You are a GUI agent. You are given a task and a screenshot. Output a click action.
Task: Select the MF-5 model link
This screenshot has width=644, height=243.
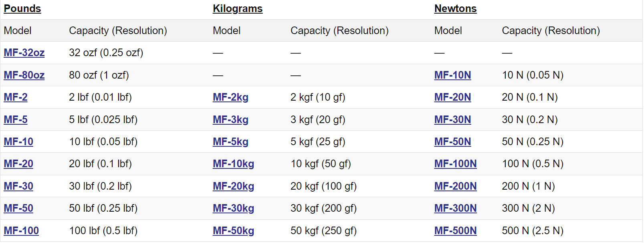[16, 119]
